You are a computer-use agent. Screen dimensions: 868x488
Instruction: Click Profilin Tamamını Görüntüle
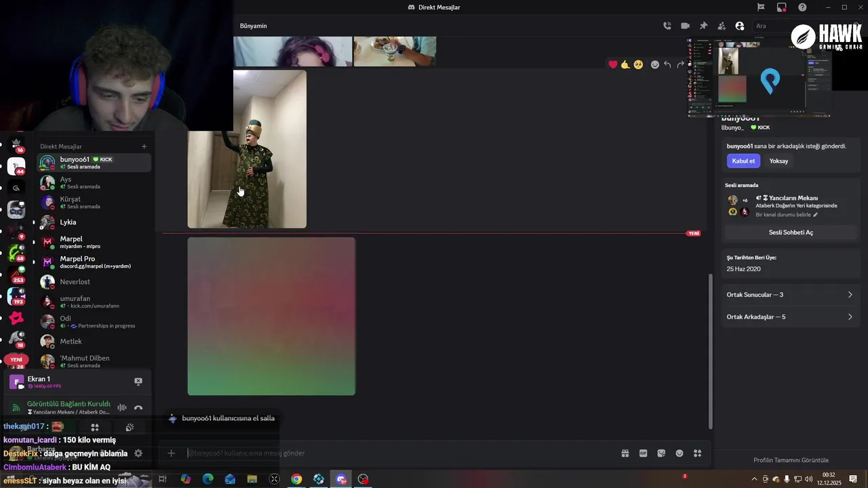[x=791, y=460]
